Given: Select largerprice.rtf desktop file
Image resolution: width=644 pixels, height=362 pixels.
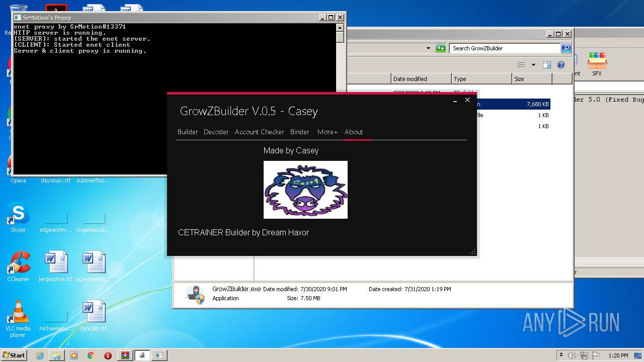Looking at the screenshot, I should [x=56, y=267].
